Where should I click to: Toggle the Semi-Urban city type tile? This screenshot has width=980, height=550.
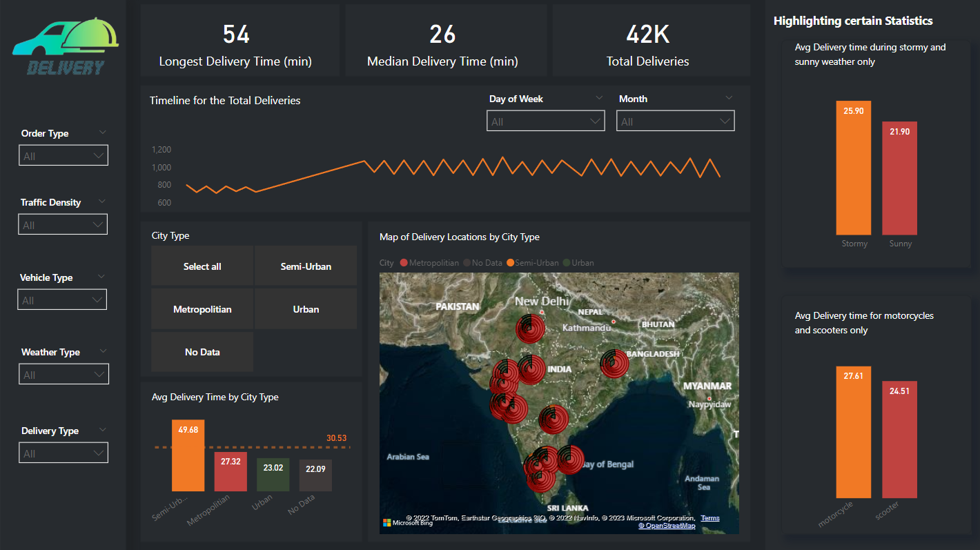[x=306, y=266]
